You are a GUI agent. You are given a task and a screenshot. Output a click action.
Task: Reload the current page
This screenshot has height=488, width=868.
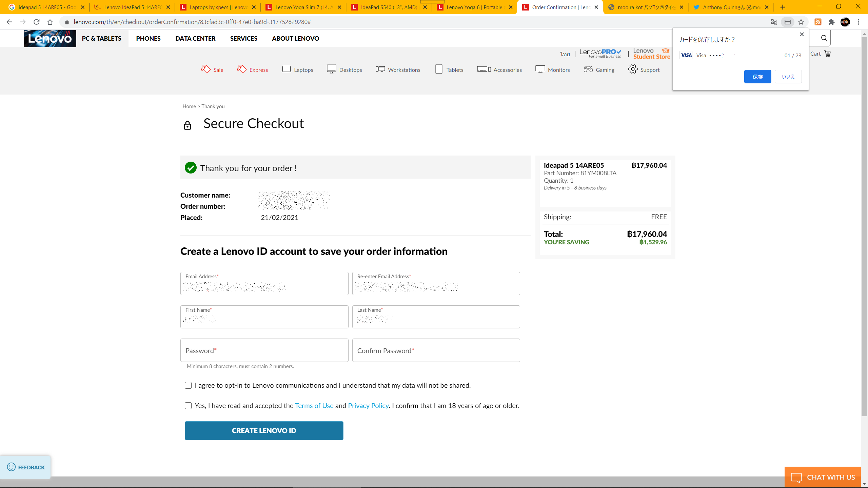(37, 22)
